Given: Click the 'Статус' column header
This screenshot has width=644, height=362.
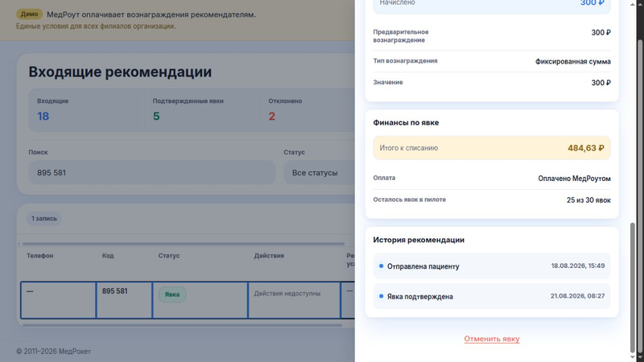Looking at the screenshot, I should (x=169, y=255).
